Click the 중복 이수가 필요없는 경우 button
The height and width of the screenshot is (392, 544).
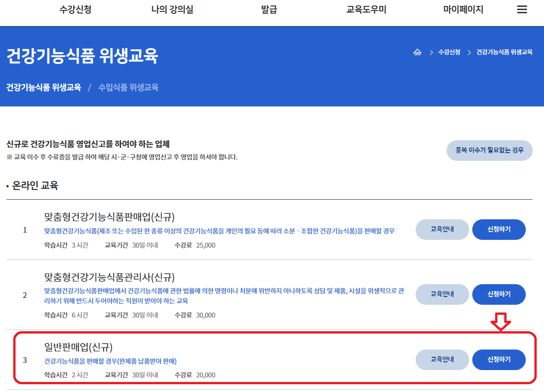coord(489,150)
